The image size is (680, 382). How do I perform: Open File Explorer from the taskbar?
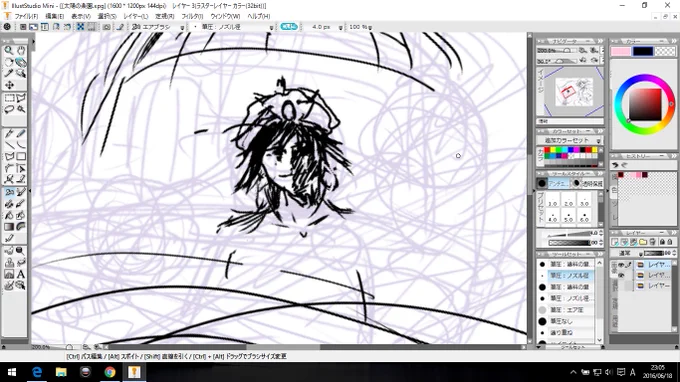tap(61, 372)
